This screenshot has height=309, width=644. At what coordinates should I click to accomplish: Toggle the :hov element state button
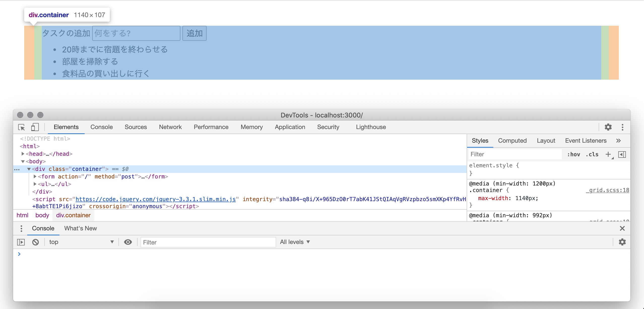click(x=573, y=154)
